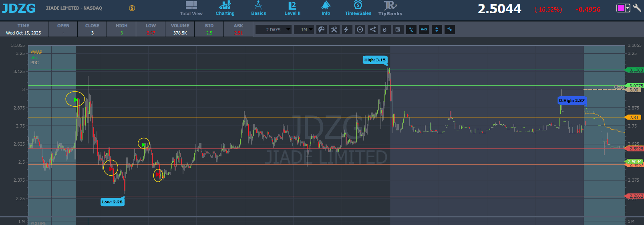Screen dimensions: 644x225
Task: Click the D.High: 2.87 marker
Action: click(x=572, y=100)
